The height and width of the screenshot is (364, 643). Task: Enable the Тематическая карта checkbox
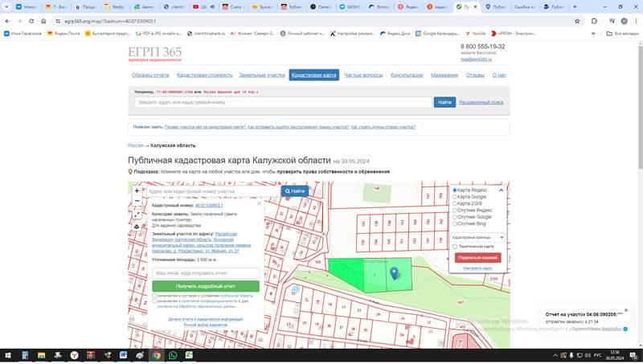click(455, 247)
